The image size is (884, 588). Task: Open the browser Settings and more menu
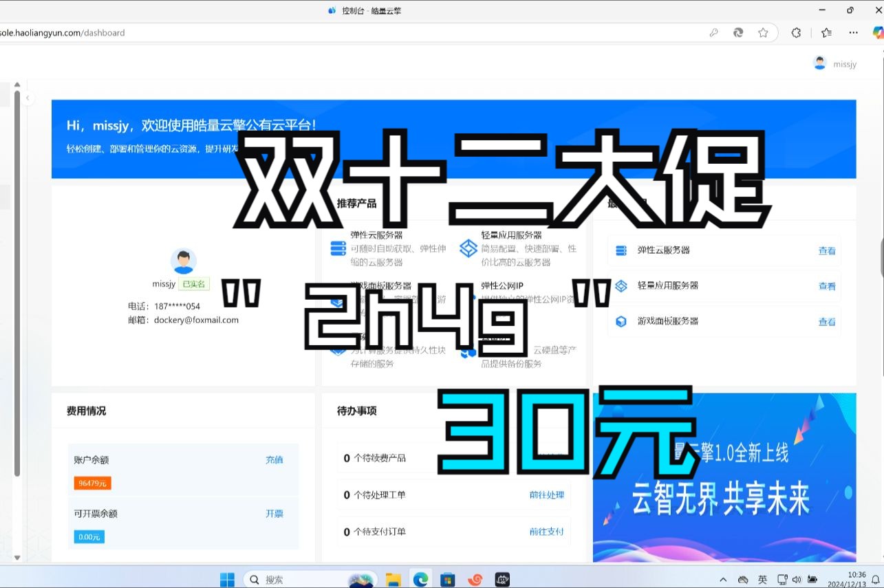854,32
